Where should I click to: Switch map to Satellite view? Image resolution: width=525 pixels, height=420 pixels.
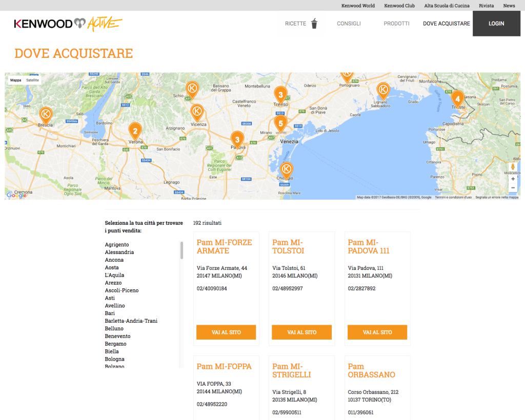[32, 80]
